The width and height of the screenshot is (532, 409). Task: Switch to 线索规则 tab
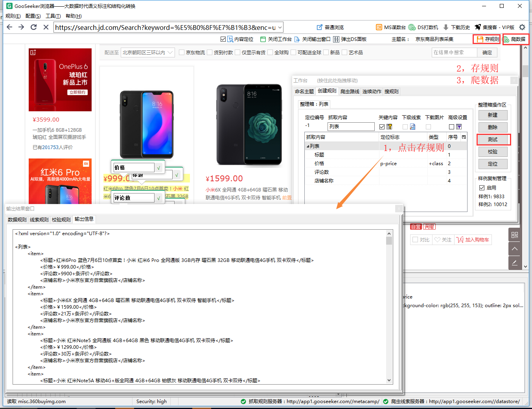coord(39,219)
